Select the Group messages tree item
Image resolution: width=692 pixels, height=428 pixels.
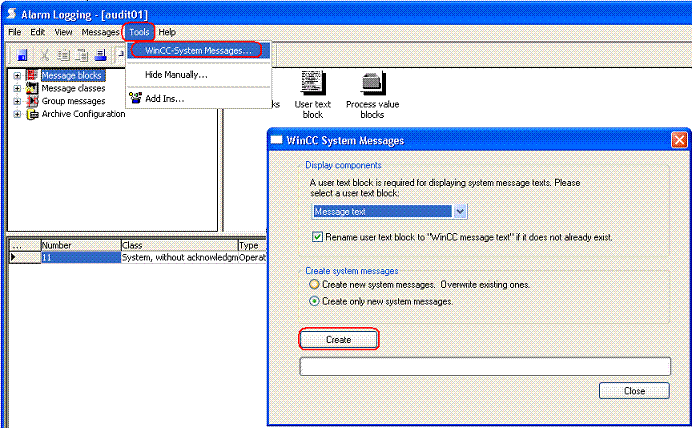73,101
